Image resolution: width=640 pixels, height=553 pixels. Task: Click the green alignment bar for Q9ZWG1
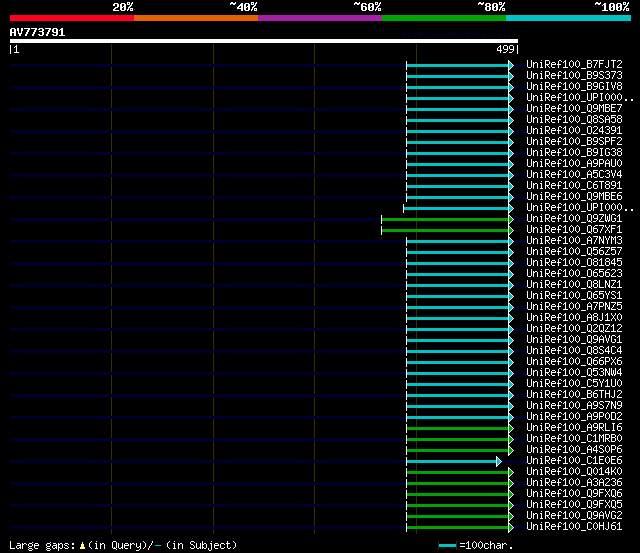pyautogui.click(x=447, y=220)
